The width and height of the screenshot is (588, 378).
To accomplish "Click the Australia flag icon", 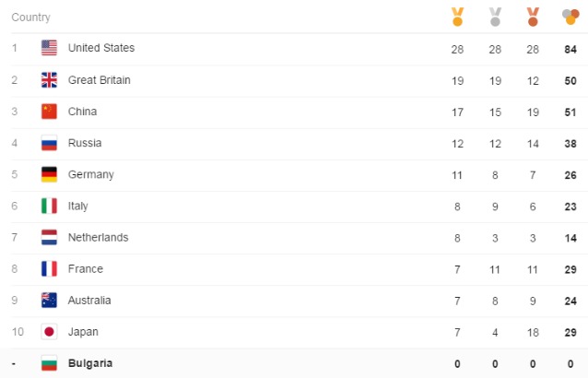I will [x=50, y=300].
